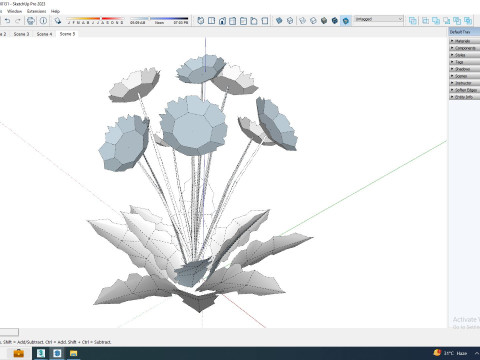480x360 pixels.
Task: Expand the Entity Info tray panel
Action: pos(465,97)
